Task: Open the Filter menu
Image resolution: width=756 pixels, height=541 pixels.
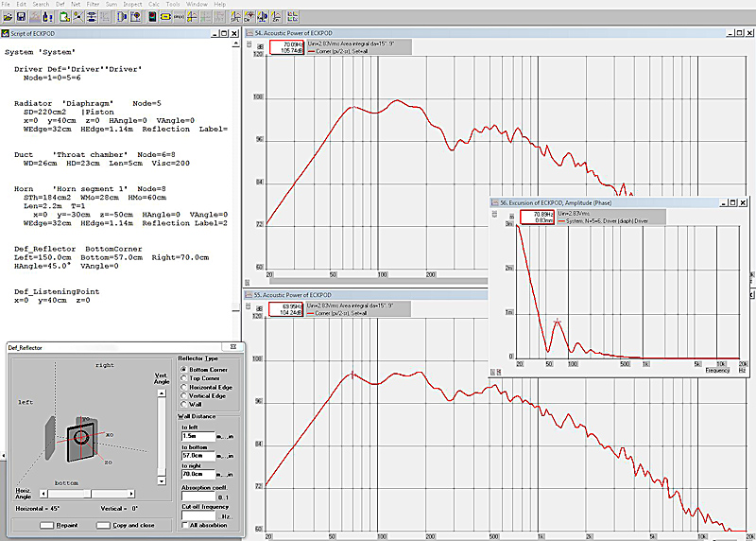Action: 93,5
